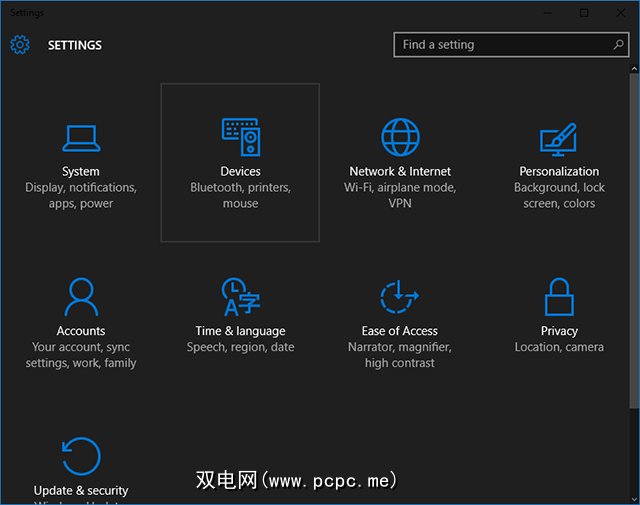Maximize the Settings window

coord(584,13)
